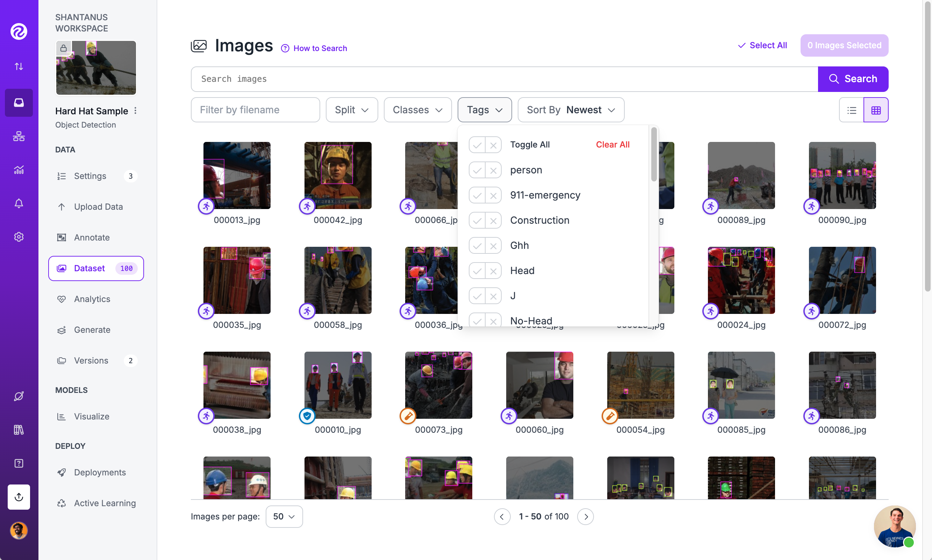The height and width of the screenshot is (560, 932).
Task: Go to next page of images
Action: [x=585, y=516]
